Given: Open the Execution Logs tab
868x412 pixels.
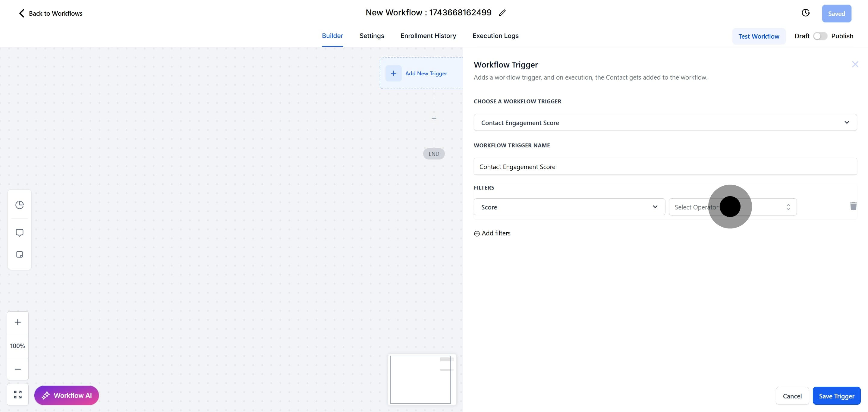Looking at the screenshot, I should click(x=495, y=36).
